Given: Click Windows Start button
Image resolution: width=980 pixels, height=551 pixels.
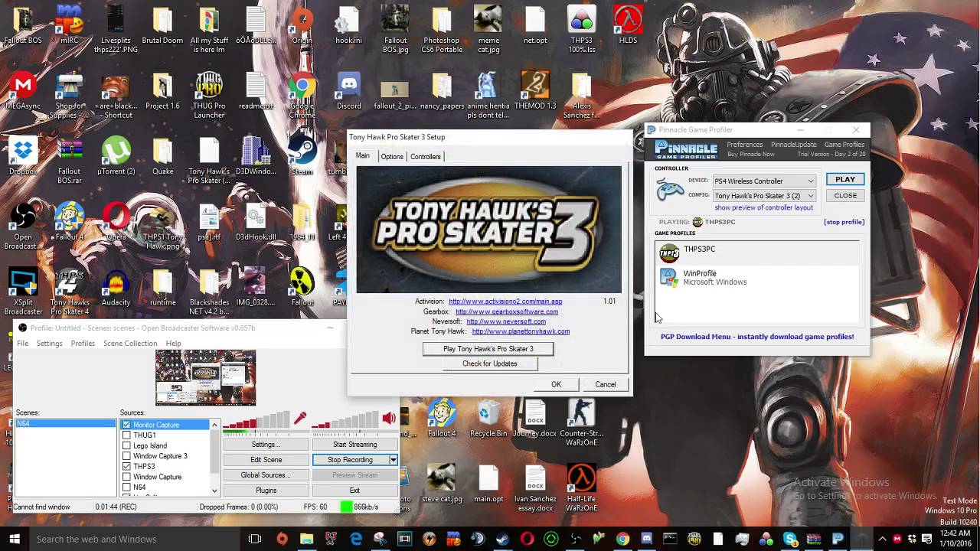Looking at the screenshot, I should tap(14, 539).
